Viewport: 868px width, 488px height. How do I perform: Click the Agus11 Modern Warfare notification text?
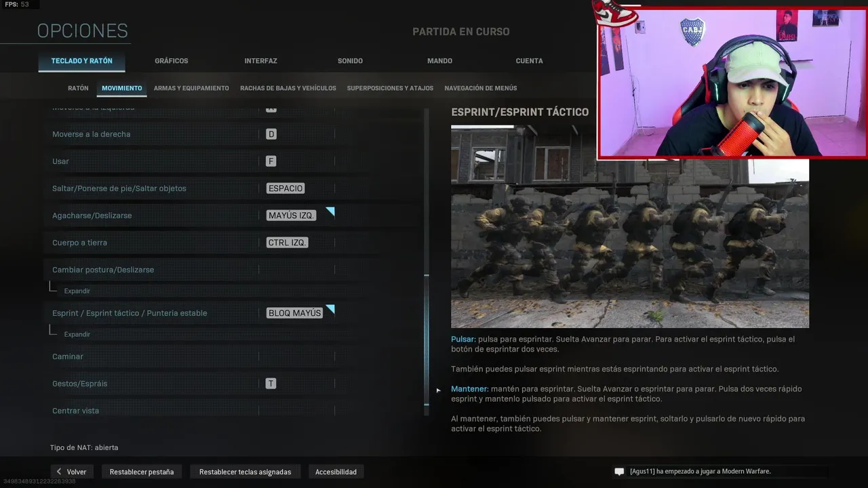click(x=700, y=472)
